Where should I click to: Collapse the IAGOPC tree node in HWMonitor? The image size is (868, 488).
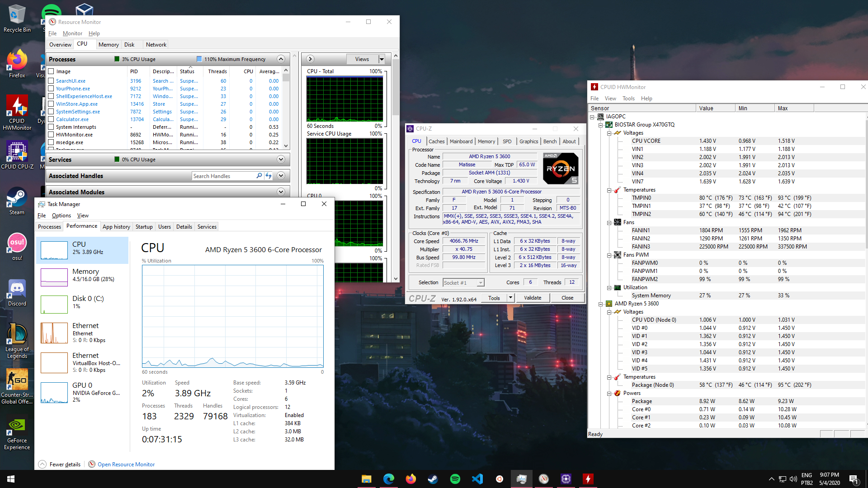click(592, 117)
